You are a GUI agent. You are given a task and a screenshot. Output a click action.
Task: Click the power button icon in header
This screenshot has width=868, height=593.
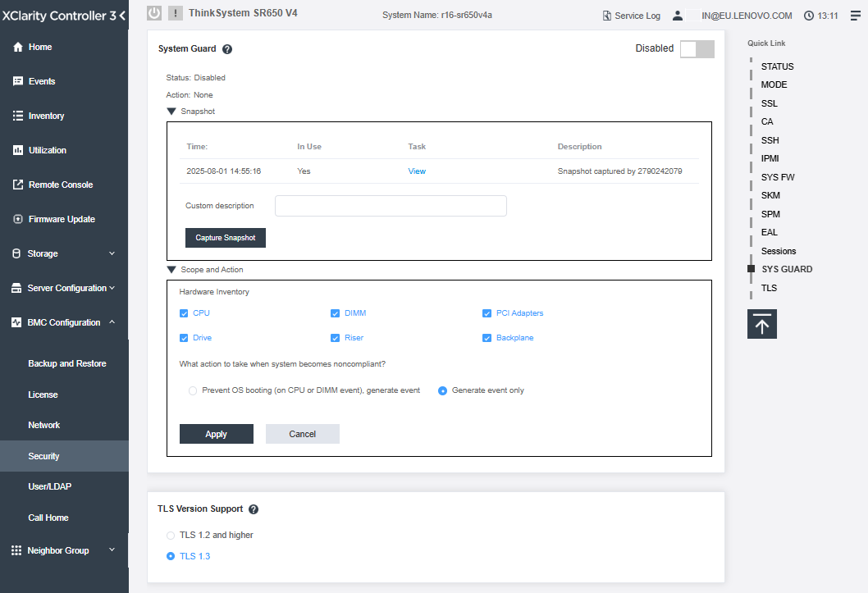pyautogui.click(x=154, y=13)
